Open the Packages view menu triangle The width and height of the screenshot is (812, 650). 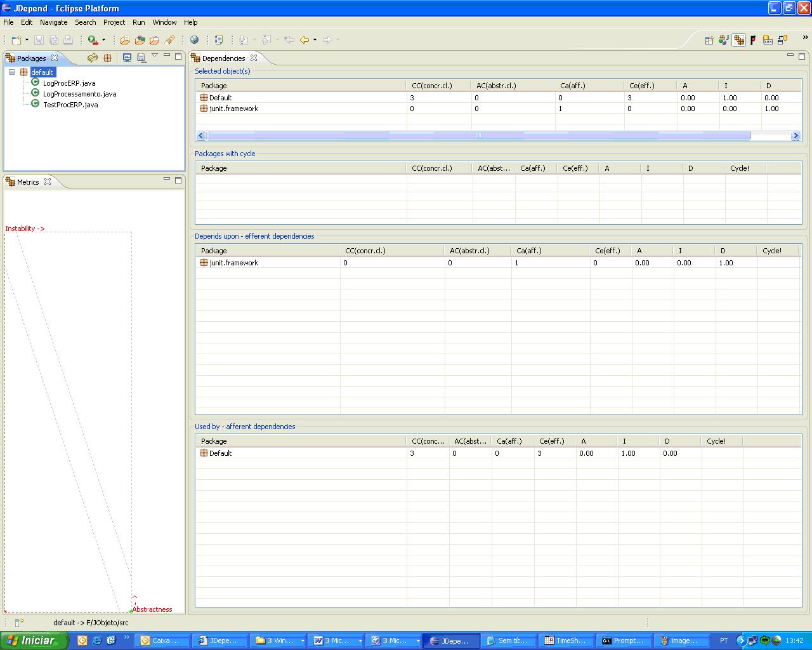click(x=154, y=56)
